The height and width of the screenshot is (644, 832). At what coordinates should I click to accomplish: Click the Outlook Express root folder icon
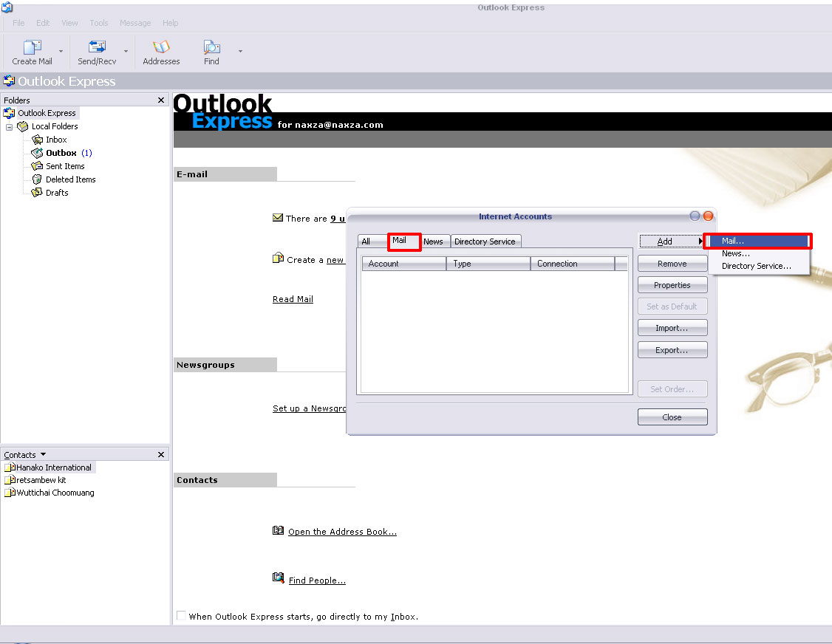point(9,113)
